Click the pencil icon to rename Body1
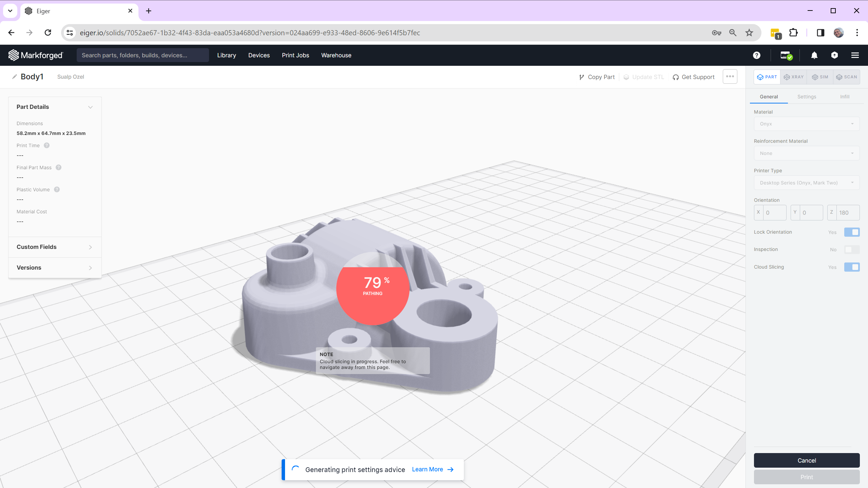This screenshot has height=488, width=868. (14, 77)
